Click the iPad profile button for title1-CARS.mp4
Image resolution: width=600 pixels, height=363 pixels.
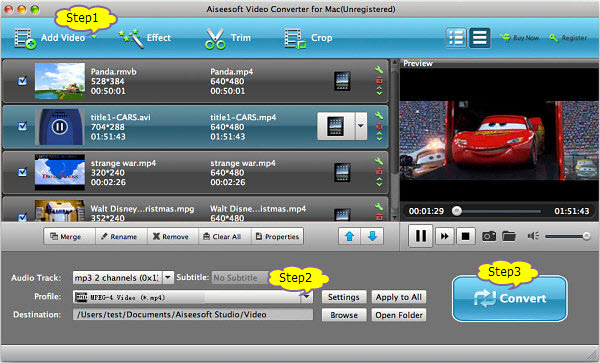(x=336, y=126)
